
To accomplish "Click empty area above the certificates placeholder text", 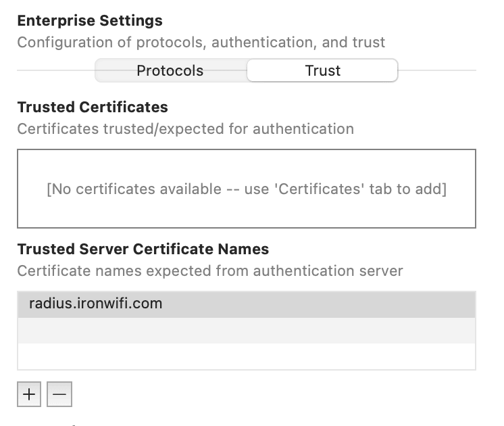I will tap(247, 166).
